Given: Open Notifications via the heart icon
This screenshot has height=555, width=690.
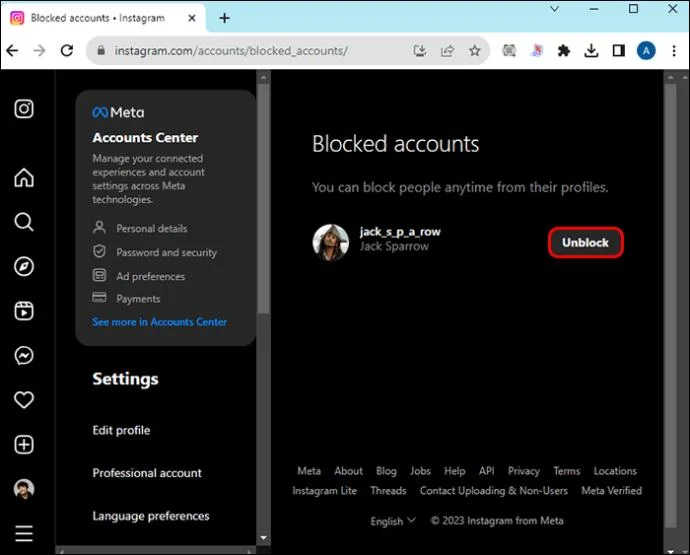Looking at the screenshot, I should point(24,400).
